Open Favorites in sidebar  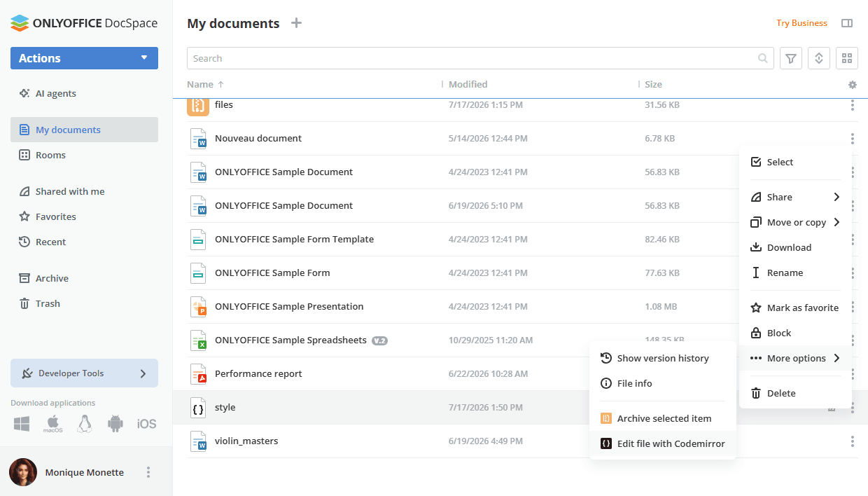pos(56,216)
